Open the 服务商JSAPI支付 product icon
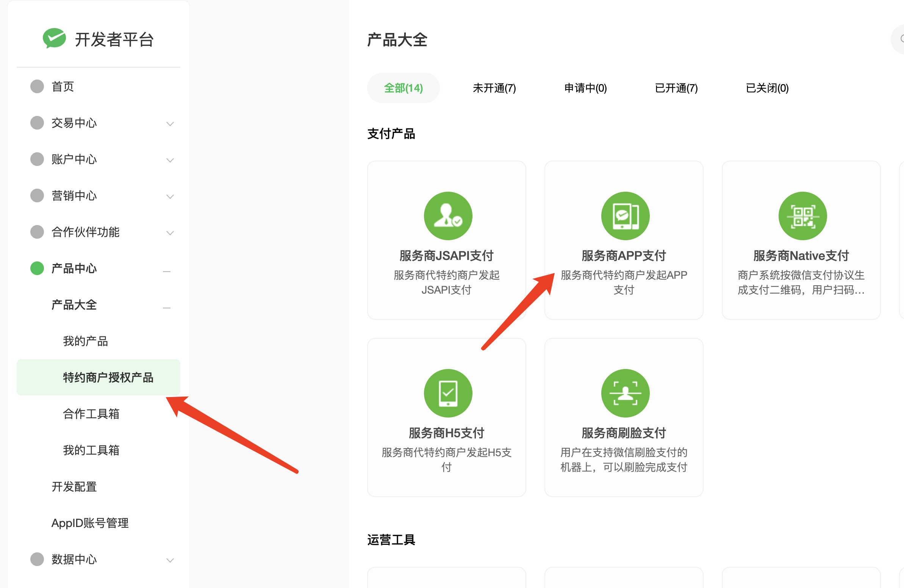Viewport: 904px width, 588px height. tap(448, 216)
